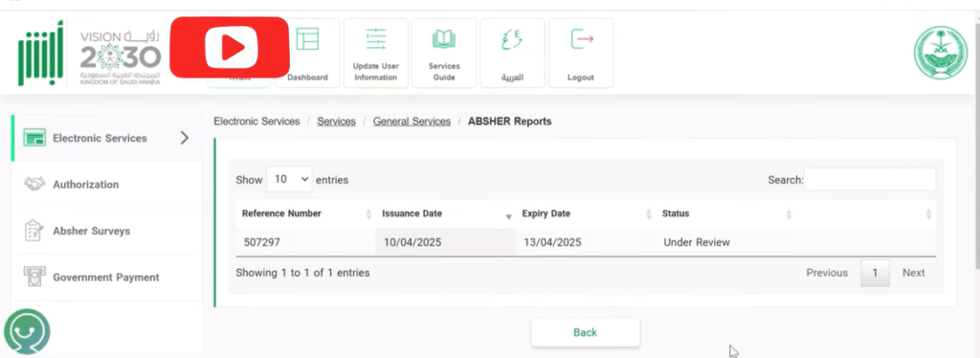
Task: Go to page 1 in pagination
Action: click(x=875, y=273)
